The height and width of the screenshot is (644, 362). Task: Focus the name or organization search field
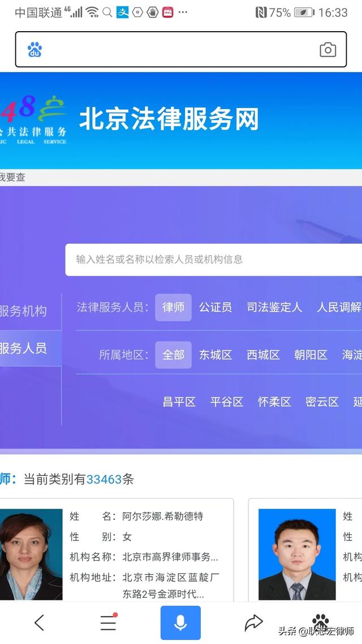click(x=215, y=260)
